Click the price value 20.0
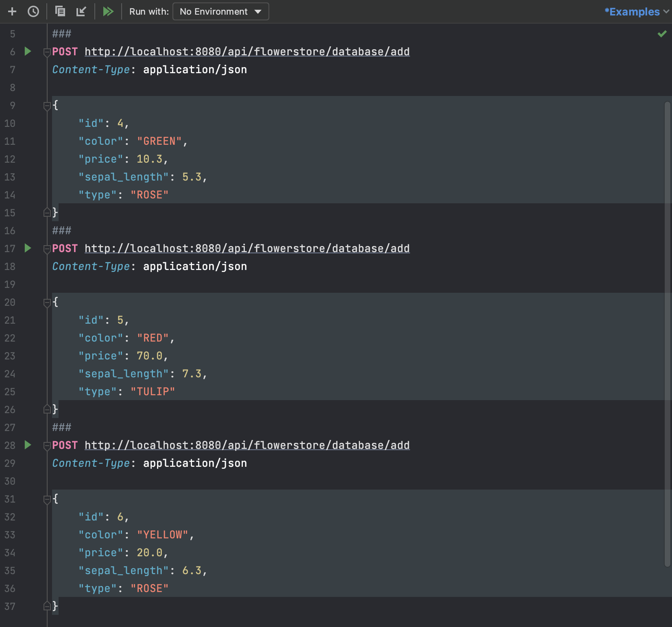Screen dimensions: 672x627 click(x=150, y=553)
